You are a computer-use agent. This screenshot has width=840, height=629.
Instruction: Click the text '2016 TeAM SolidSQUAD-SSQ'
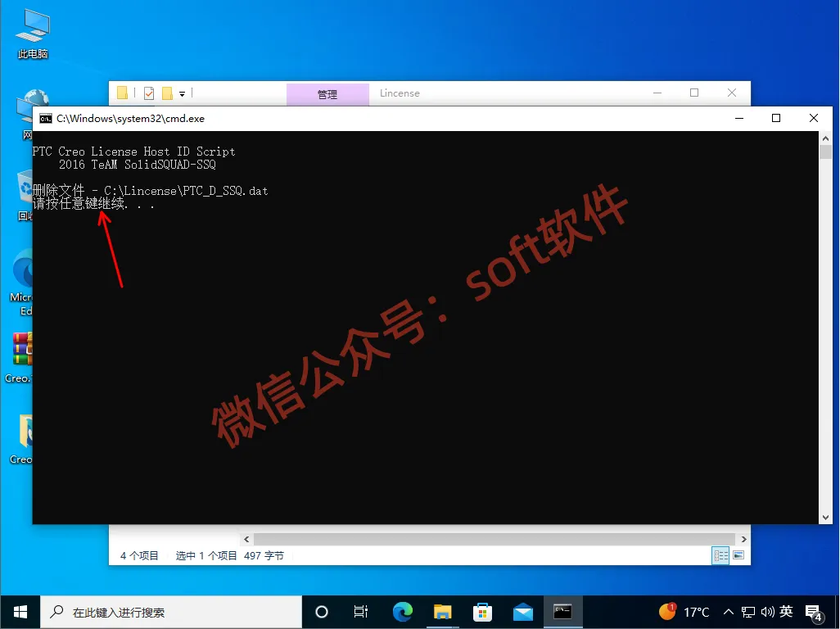pos(138,165)
